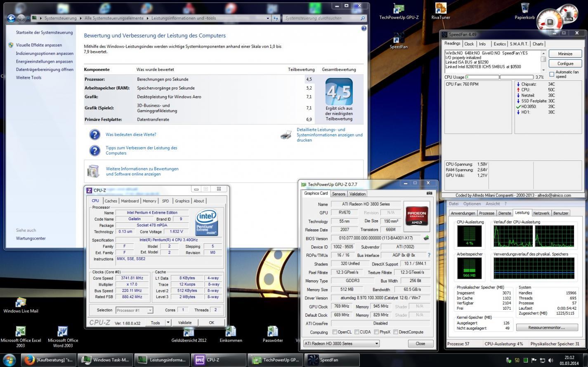Open Papierkorb recycle bin icon
The width and height of the screenshot is (588, 367).
tap(525, 12)
